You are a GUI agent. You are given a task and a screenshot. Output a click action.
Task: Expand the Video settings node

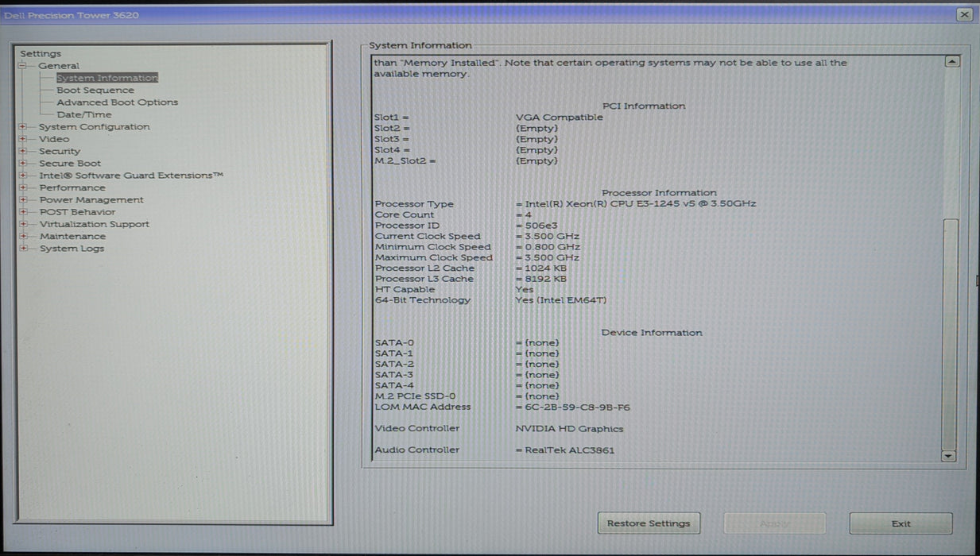pos(23,139)
